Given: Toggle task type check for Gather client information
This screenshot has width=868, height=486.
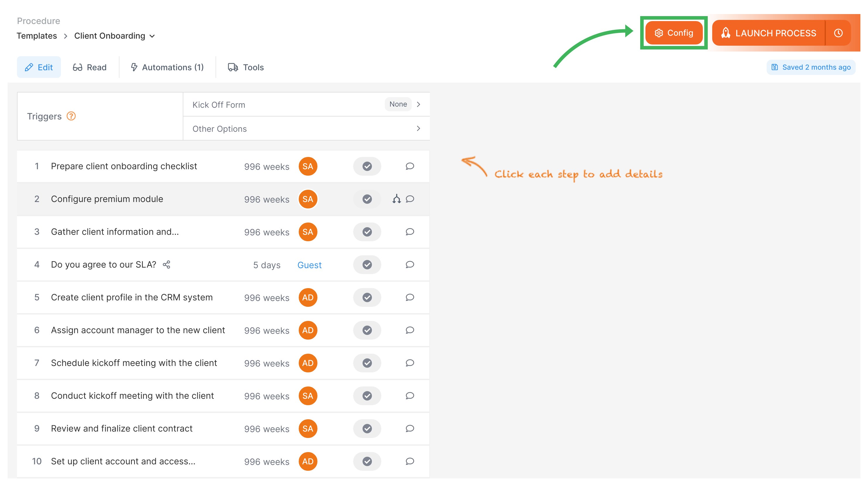Looking at the screenshot, I should point(367,232).
